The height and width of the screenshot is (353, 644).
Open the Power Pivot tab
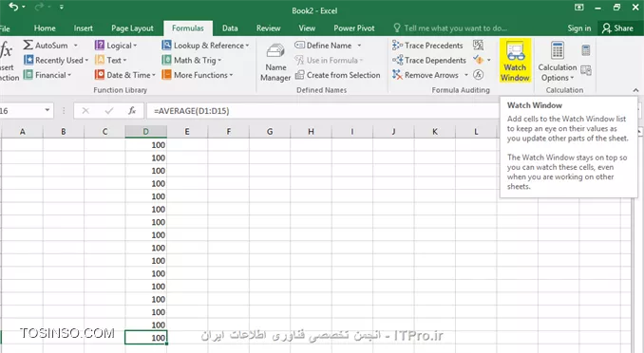(x=354, y=28)
